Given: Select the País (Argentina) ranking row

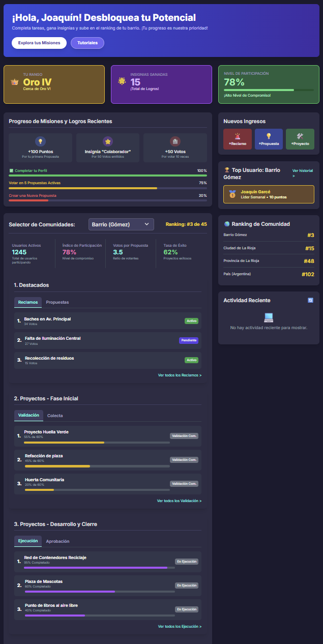Looking at the screenshot, I should 269,274.
